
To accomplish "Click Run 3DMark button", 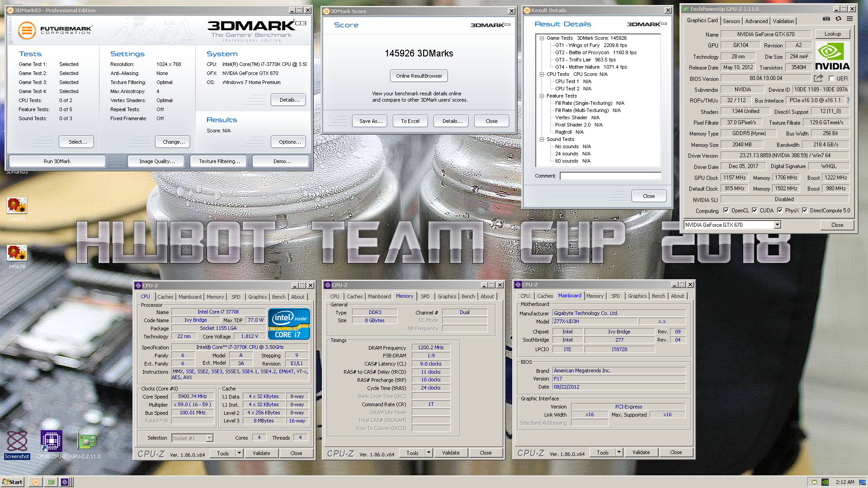I will 57,161.
